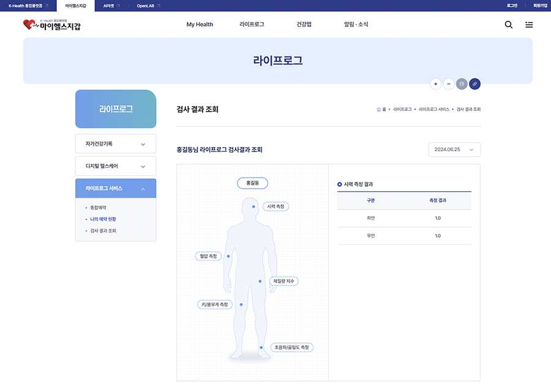Select the 체질량 지수 marker on the body map
The image size is (551, 392).
283,281
